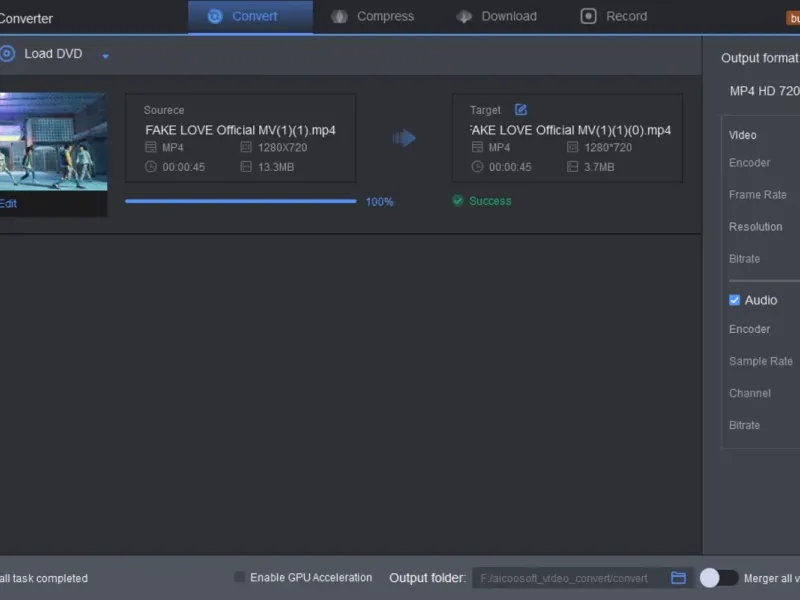The height and width of the screenshot is (600, 800).
Task: Open the Compress tab
Action: point(372,16)
